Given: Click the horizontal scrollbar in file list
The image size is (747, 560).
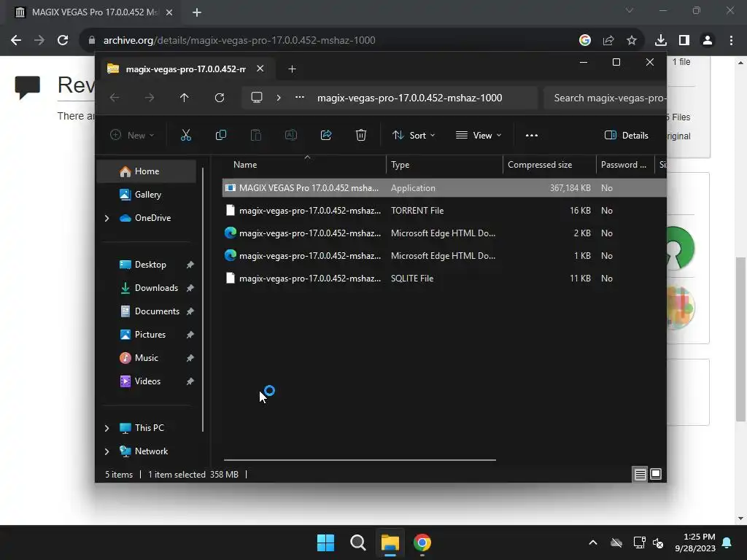Looking at the screenshot, I should pos(360,460).
